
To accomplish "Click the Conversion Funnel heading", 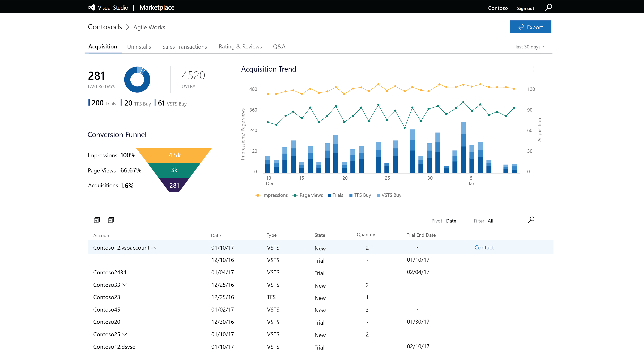I will tap(117, 135).
